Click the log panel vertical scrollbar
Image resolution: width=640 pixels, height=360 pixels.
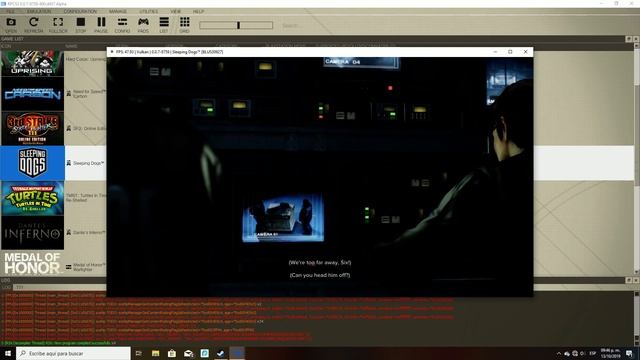[x=637, y=318]
